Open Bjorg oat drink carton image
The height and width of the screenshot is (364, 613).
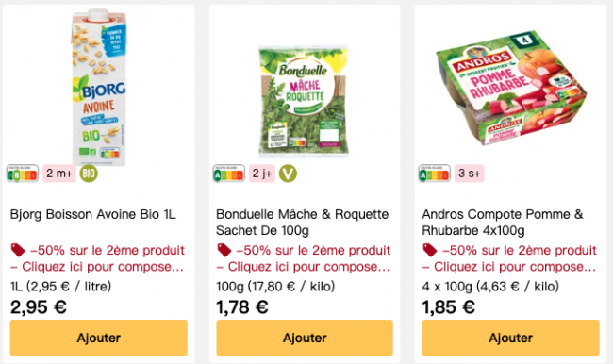point(99,88)
